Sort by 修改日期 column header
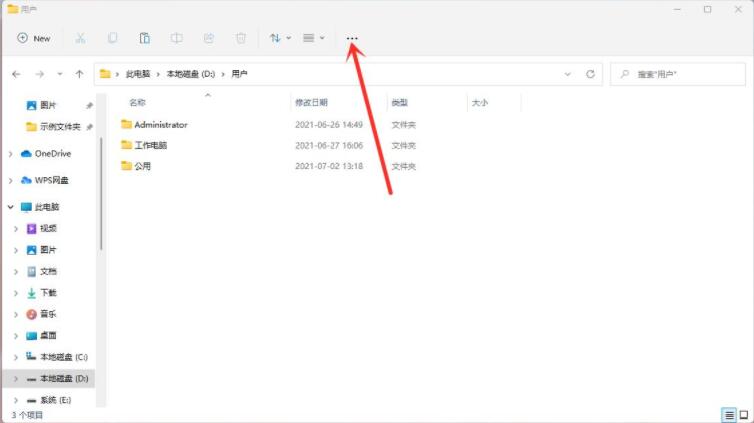754x423 pixels. point(311,102)
